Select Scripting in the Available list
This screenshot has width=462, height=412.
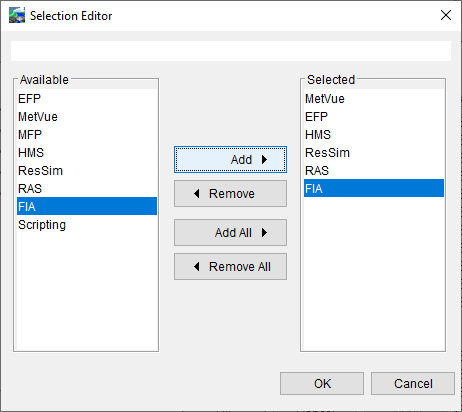[87, 225]
